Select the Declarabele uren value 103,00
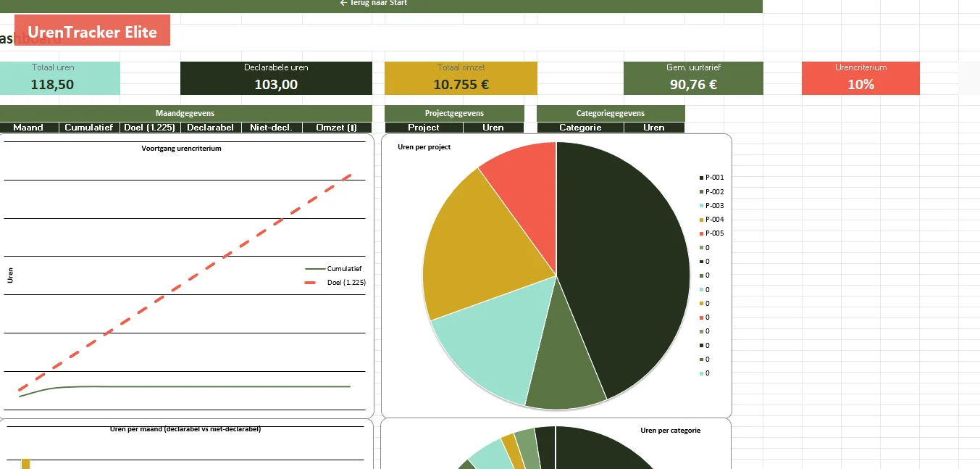The width and height of the screenshot is (980, 469). point(276,84)
